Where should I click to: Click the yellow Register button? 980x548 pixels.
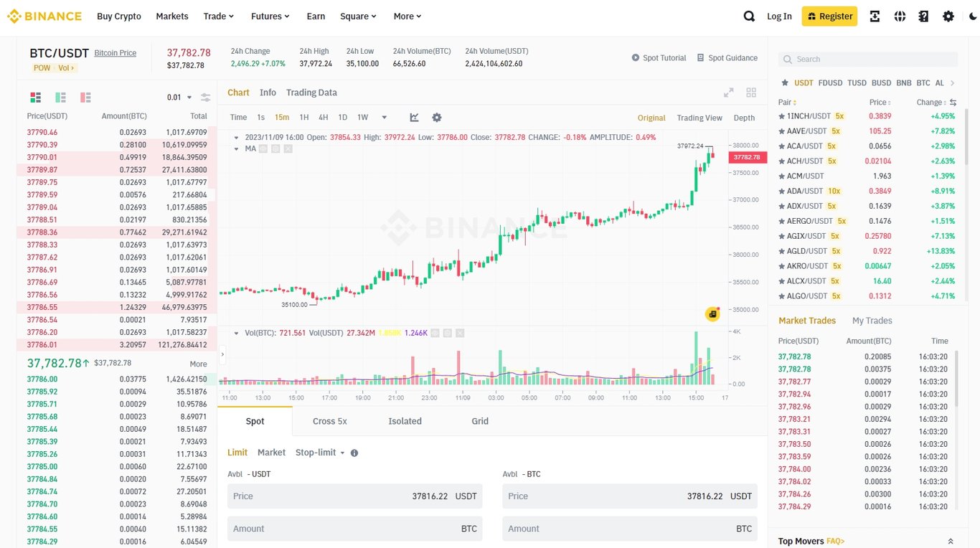pos(829,16)
